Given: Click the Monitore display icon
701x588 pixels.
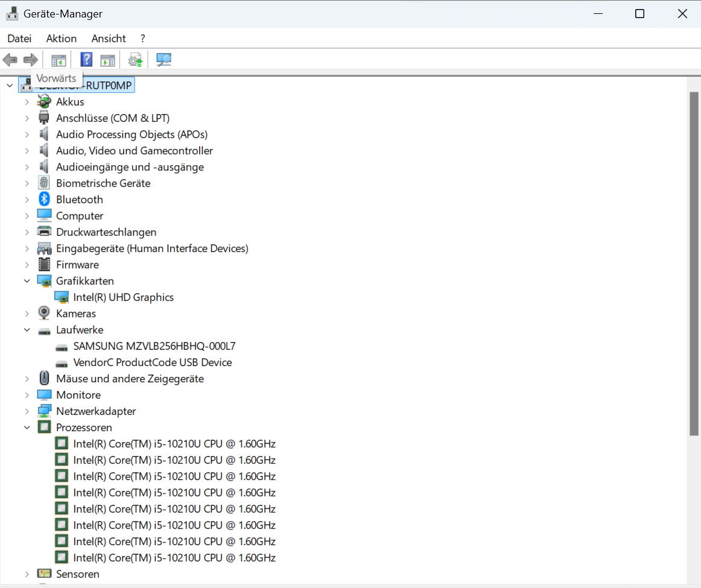Looking at the screenshot, I should point(44,395).
